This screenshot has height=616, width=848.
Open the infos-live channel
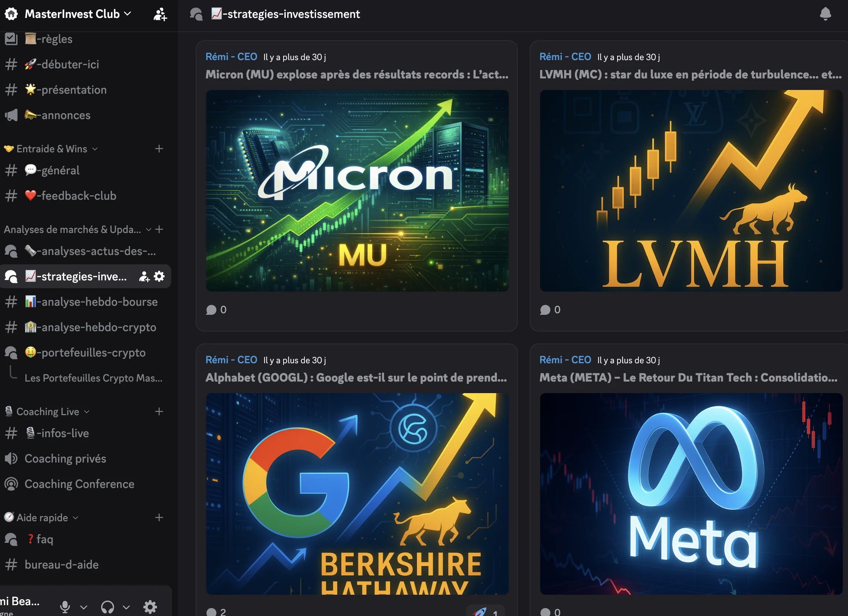tap(86, 433)
